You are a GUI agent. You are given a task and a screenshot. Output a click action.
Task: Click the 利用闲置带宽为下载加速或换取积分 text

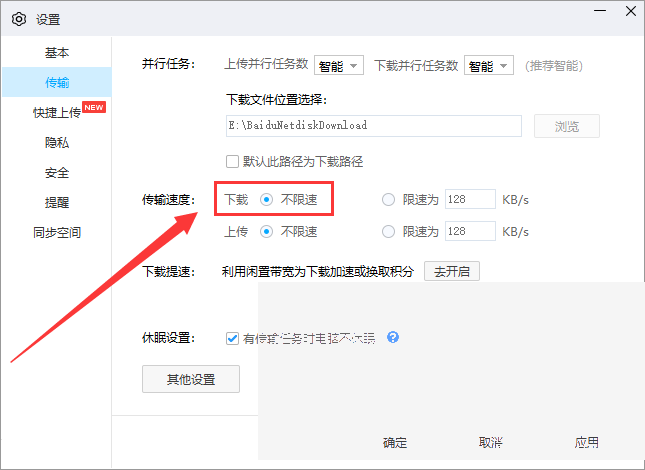click(318, 272)
